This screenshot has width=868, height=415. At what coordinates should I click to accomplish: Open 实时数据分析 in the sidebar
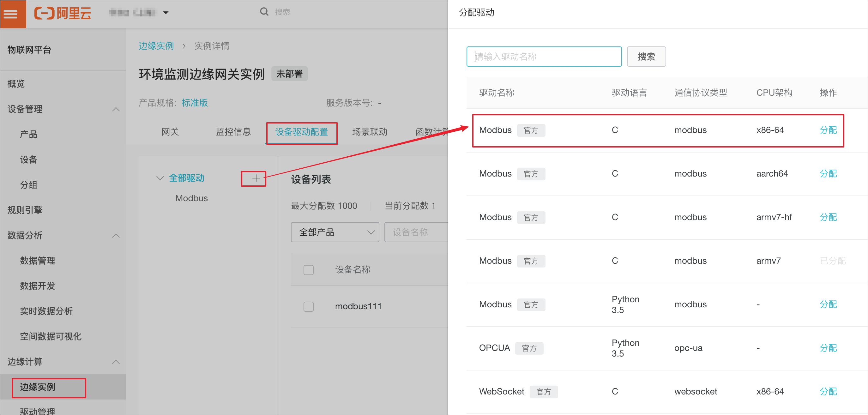46,311
